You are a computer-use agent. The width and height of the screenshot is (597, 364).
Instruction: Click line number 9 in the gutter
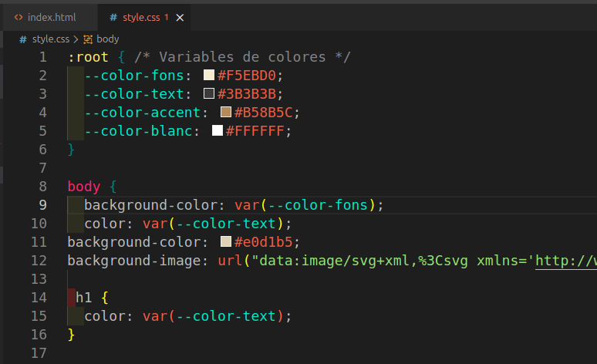(42, 205)
